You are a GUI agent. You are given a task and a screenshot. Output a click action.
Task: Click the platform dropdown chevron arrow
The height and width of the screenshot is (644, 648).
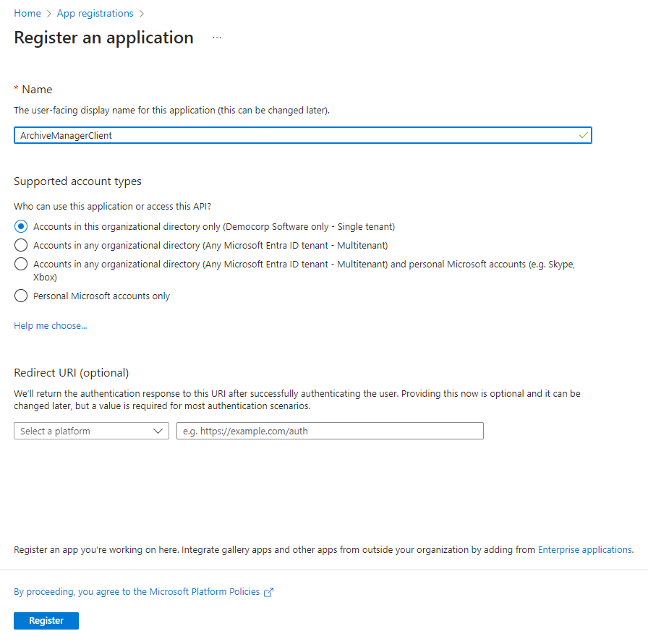click(158, 431)
